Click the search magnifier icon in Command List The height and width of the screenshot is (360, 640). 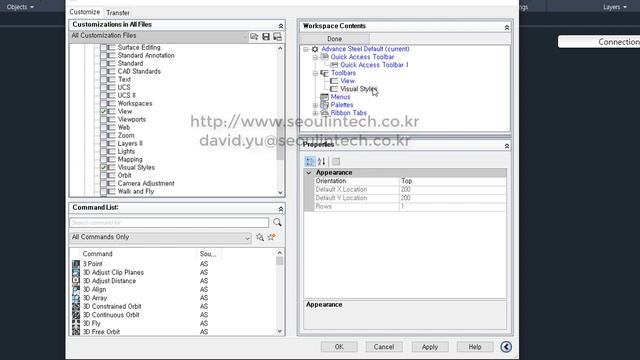278,222
